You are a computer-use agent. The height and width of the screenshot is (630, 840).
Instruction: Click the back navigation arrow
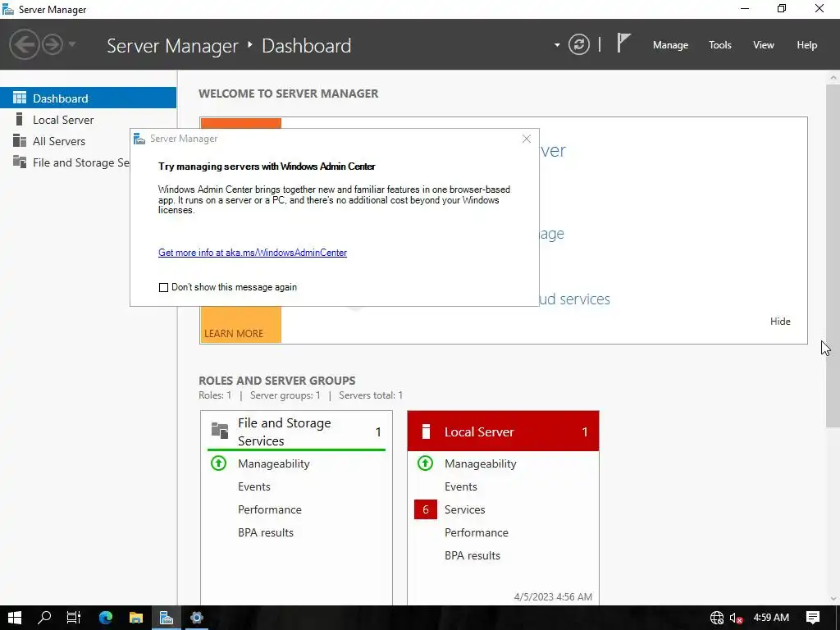[x=24, y=44]
